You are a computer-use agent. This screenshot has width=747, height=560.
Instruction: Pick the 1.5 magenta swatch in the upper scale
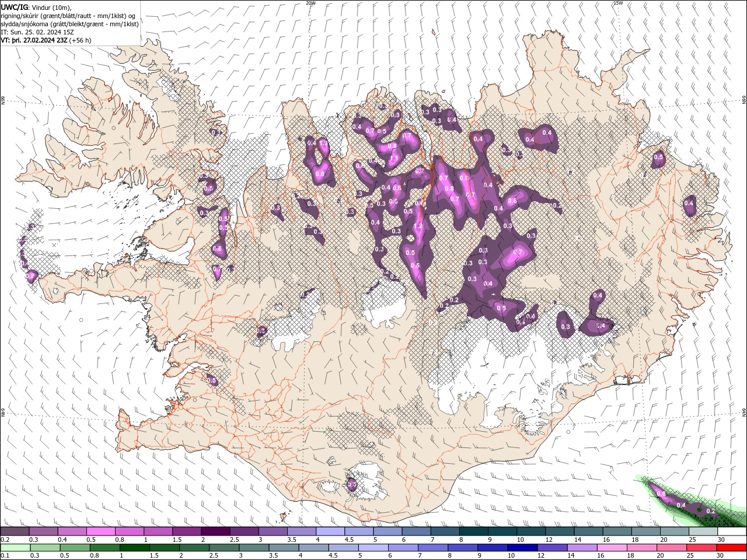click(187, 531)
